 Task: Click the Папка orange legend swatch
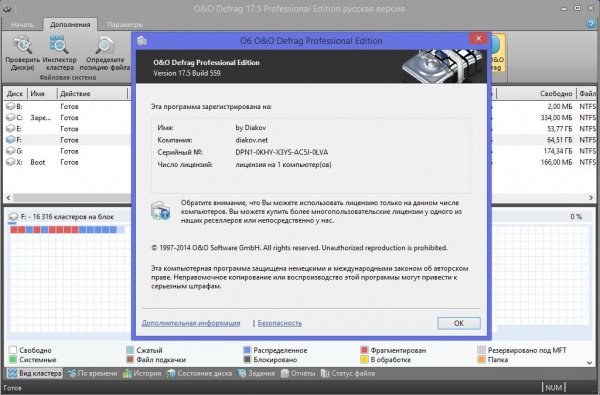481,359
